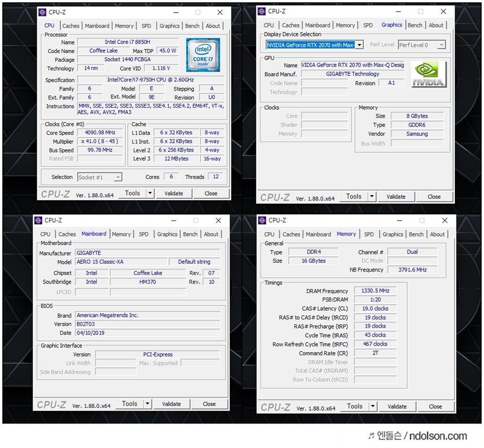Viewport: 484px width, 448px height.
Task: Click the Southbridge value HM370
Action: click(x=148, y=282)
